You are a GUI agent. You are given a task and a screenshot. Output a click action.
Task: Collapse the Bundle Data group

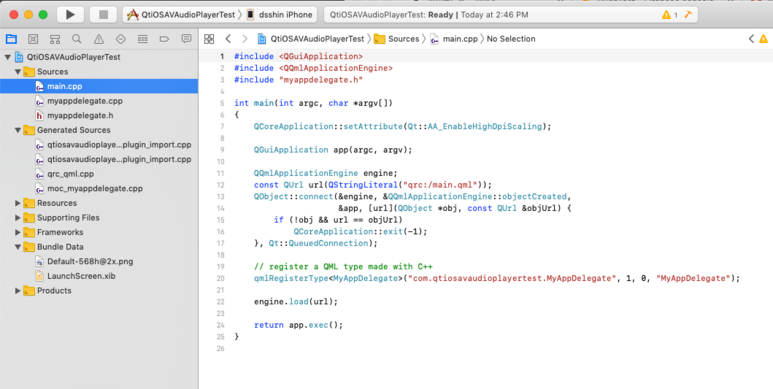pos(18,247)
